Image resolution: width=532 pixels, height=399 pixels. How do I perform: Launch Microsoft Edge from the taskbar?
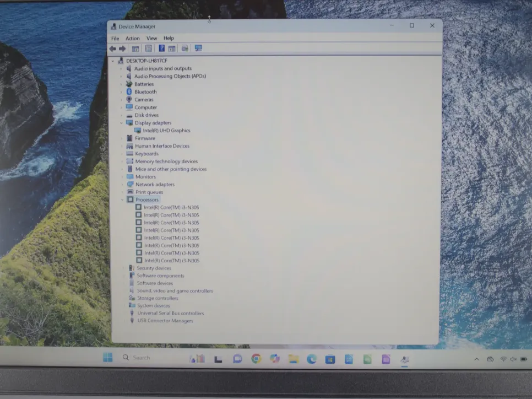point(312,359)
